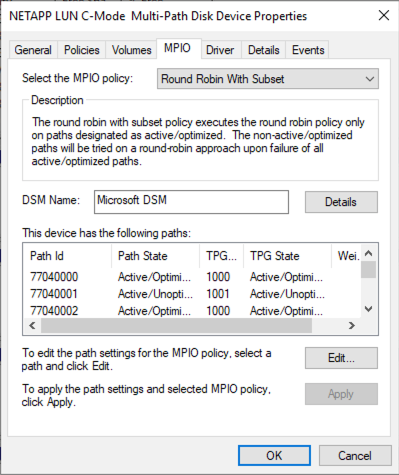Show the Events tab
This screenshot has height=475, width=399.
pyautogui.click(x=308, y=50)
